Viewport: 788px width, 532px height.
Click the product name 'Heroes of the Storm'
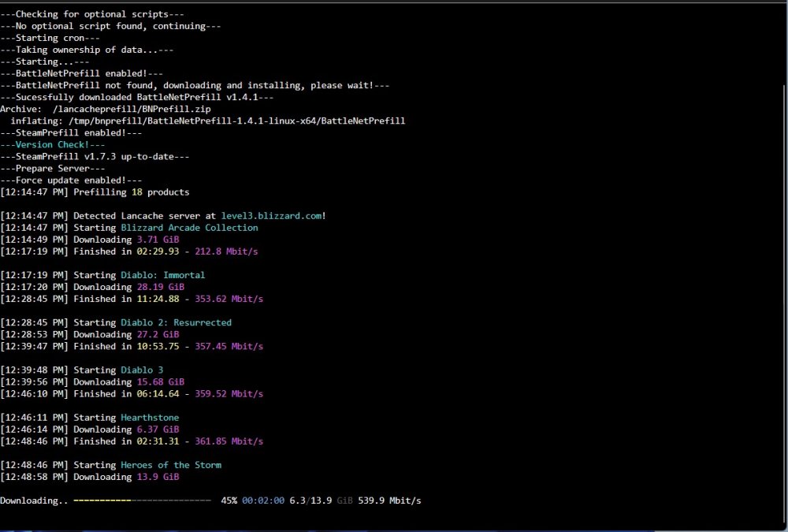(171, 465)
